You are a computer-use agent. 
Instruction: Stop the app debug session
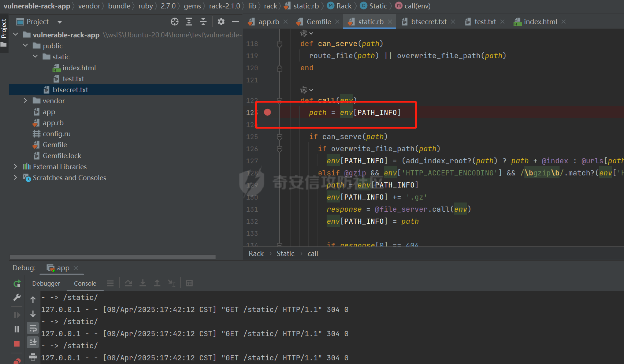(x=17, y=344)
